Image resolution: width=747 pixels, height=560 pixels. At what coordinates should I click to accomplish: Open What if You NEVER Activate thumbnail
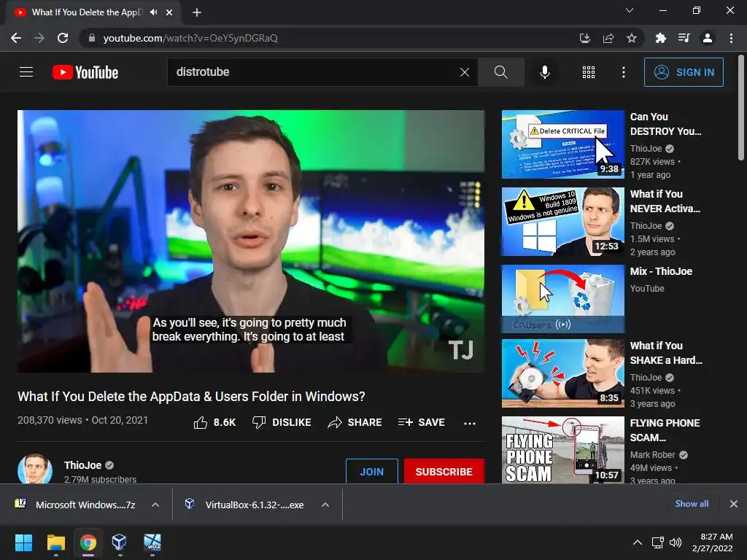563,222
